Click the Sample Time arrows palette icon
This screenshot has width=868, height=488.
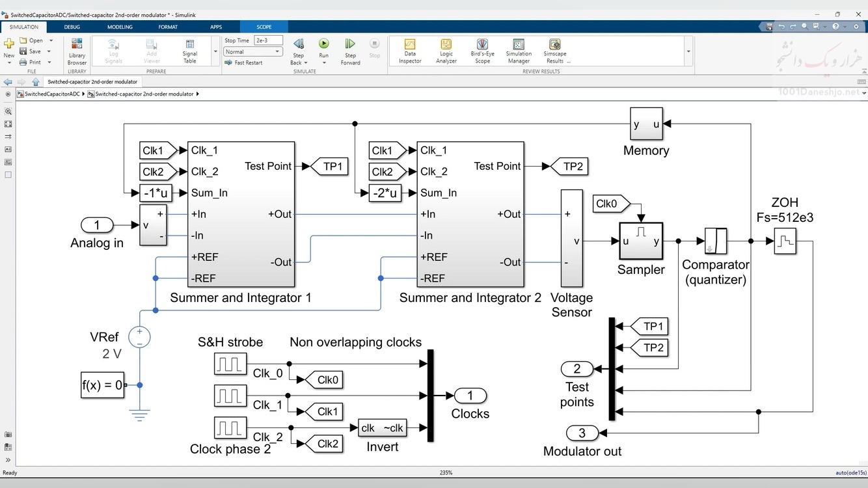pyautogui.click(x=8, y=137)
